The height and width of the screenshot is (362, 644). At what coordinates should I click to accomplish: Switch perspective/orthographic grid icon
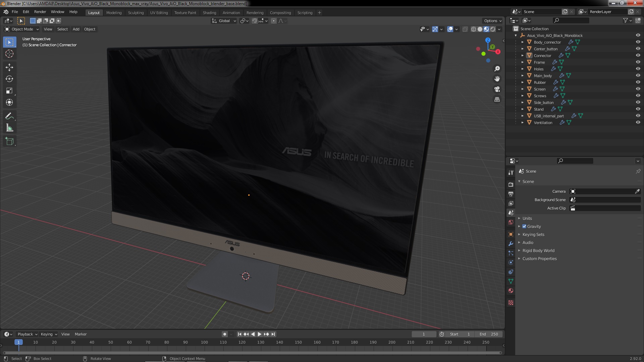pyautogui.click(x=497, y=100)
